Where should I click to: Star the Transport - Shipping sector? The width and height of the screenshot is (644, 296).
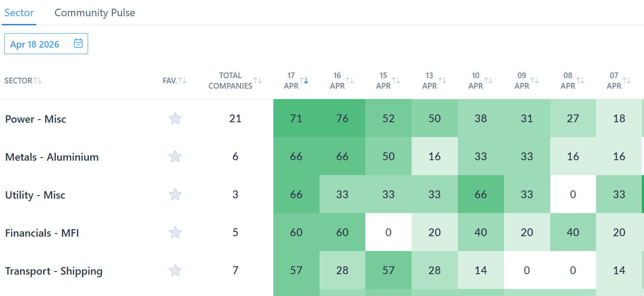point(175,270)
